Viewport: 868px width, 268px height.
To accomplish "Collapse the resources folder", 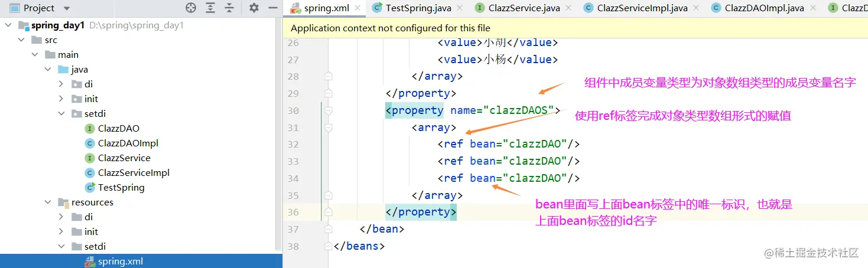I will pyautogui.click(x=48, y=202).
